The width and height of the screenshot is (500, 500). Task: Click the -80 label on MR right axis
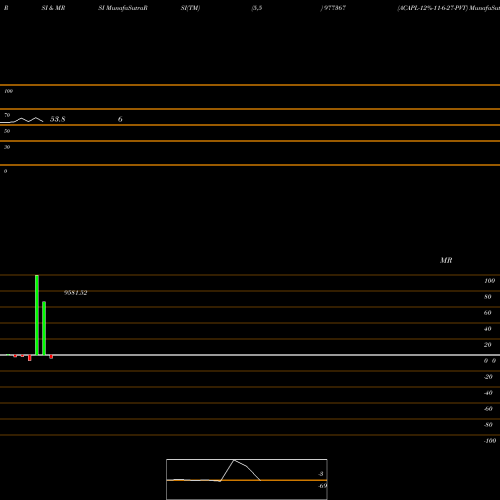[x=488, y=425]
